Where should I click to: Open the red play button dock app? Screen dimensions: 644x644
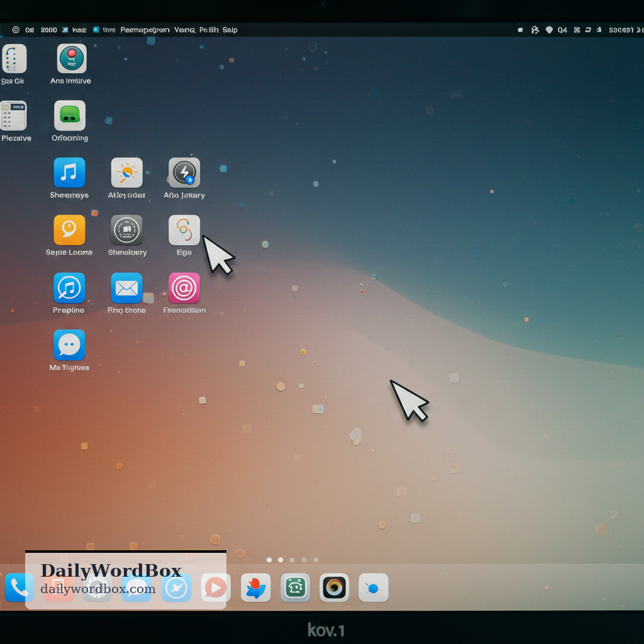tap(216, 588)
